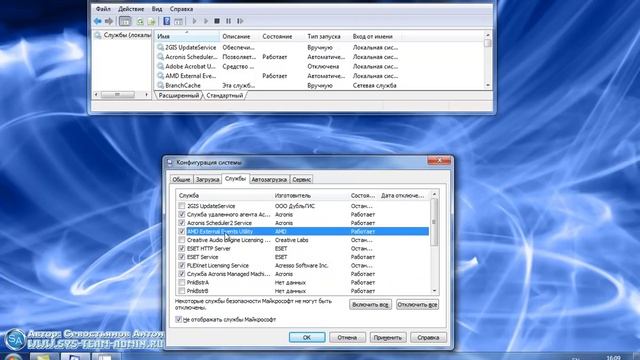Click the horizontal scrollbar thumb under Services tree
Screen dimensions: 640x360
[x=118, y=95]
